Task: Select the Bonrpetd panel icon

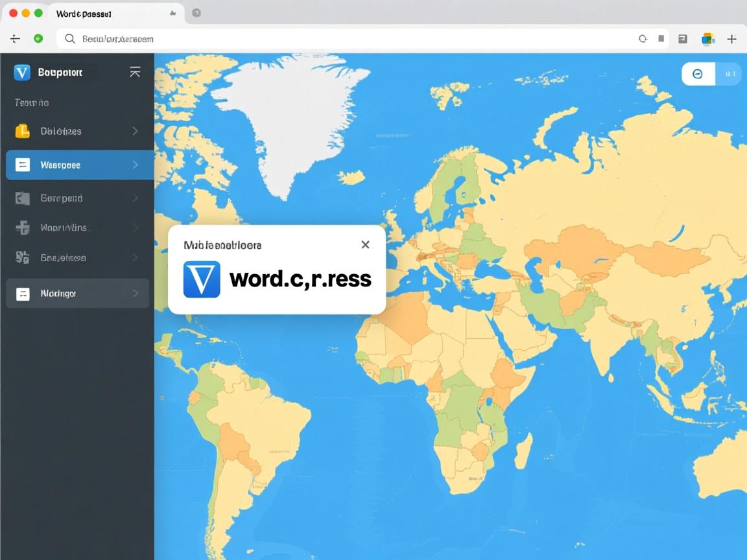Action: click(22, 198)
